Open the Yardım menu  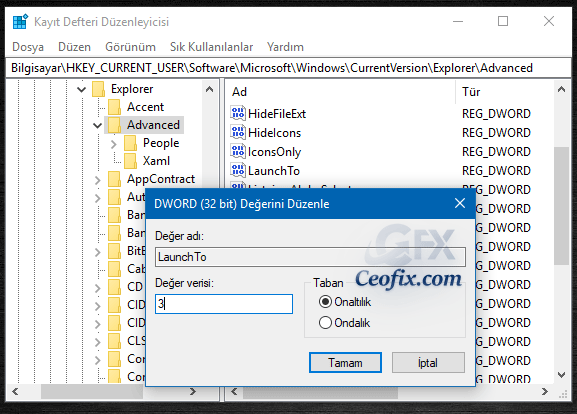click(x=285, y=47)
